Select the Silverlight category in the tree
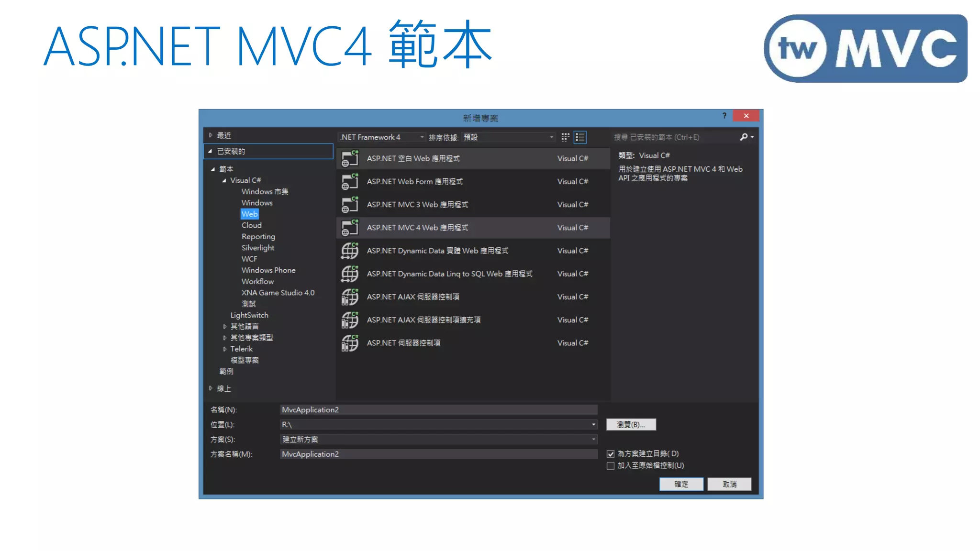This screenshot has width=980, height=551. point(258,248)
